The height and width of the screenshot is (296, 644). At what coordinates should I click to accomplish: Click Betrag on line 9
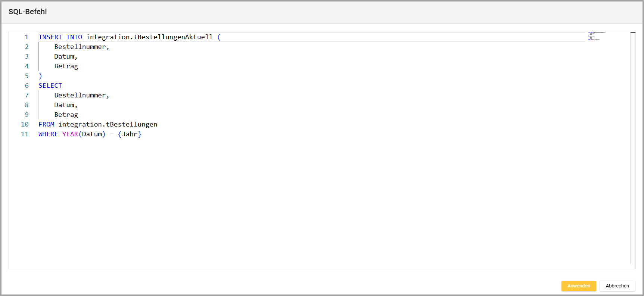(66, 115)
